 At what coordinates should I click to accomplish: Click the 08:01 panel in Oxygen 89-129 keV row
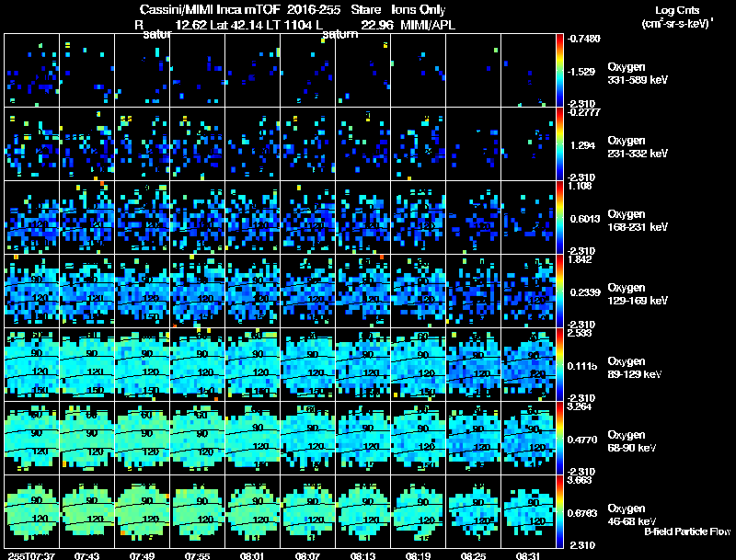click(x=252, y=364)
